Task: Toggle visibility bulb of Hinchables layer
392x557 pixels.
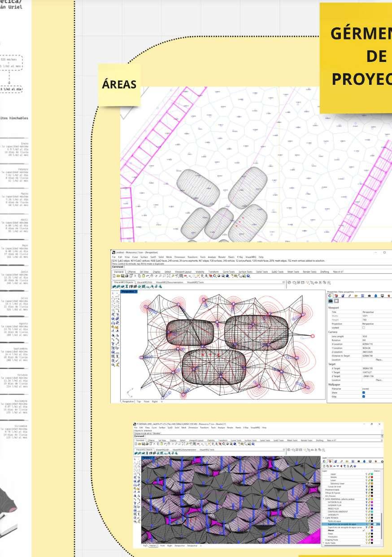Action: (366, 537)
